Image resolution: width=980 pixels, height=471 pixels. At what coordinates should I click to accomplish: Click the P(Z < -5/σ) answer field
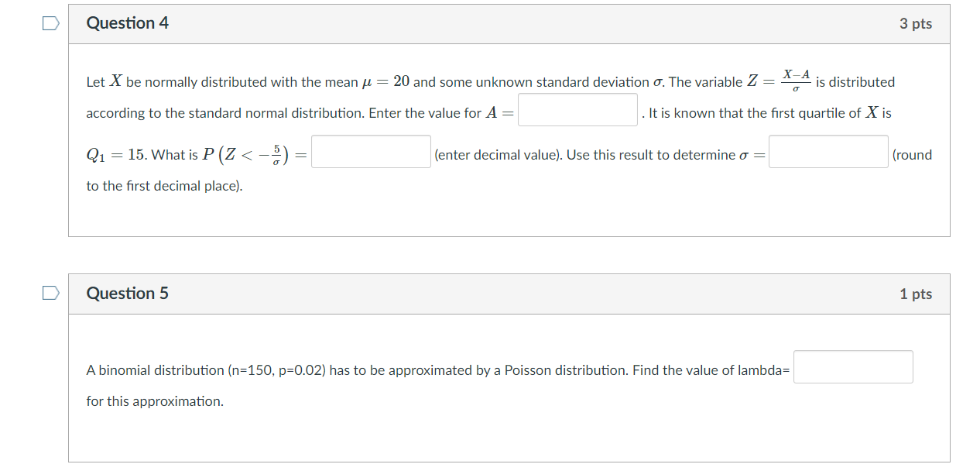[371, 151]
